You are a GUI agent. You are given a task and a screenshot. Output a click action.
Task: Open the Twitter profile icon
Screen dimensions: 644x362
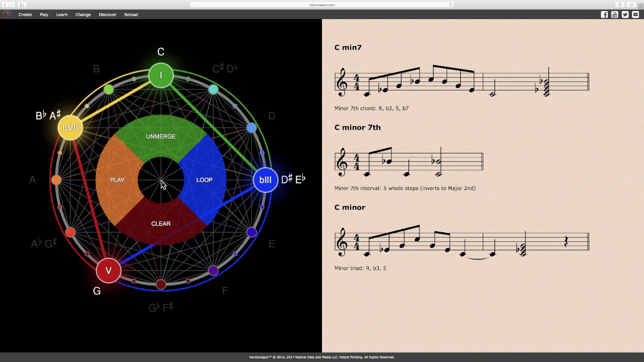point(625,15)
